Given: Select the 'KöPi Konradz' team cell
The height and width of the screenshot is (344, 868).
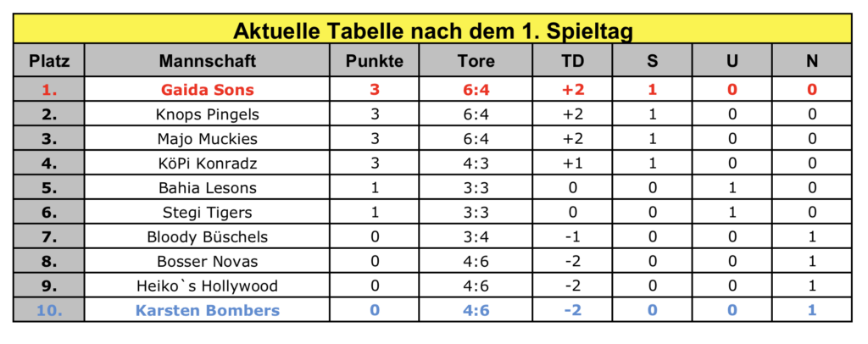Looking at the screenshot, I should [208, 163].
